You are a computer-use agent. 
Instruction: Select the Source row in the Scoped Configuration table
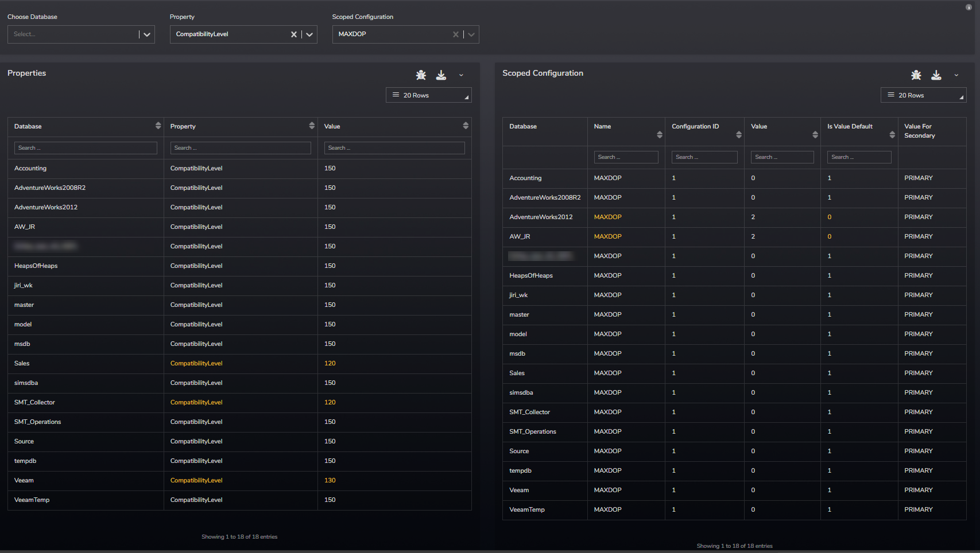point(734,451)
